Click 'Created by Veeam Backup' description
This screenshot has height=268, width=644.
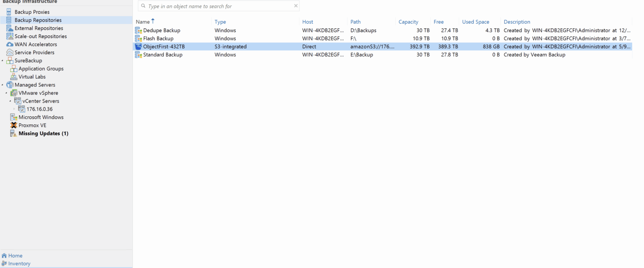(535, 55)
